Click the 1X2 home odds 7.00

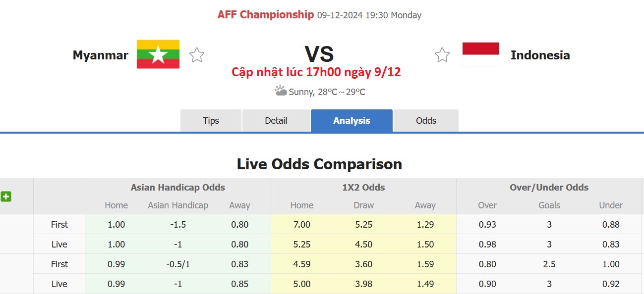click(x=302, y=224)
